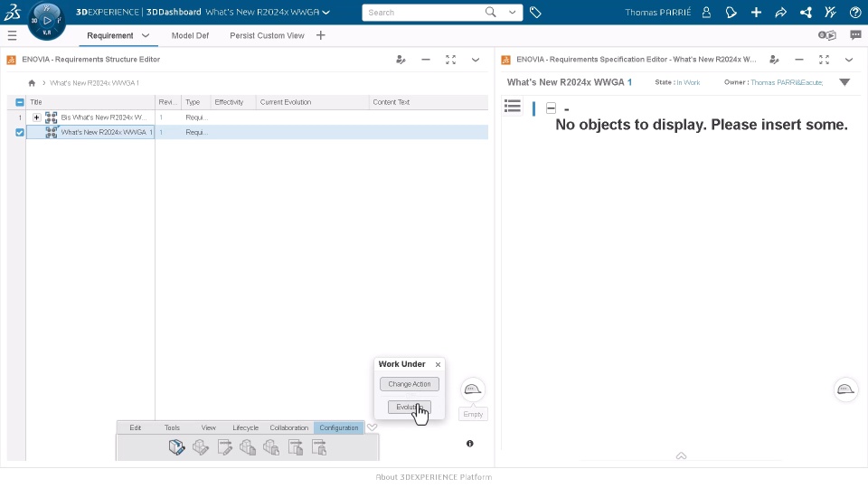Open the tag (6WTags) icon

[535, 12]
